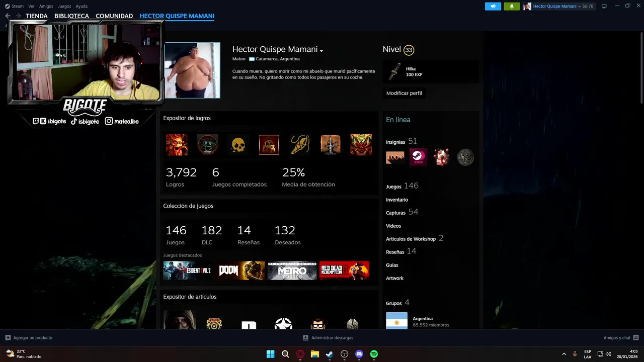Open the third pink character badge
Image resolution: width=644 pixels, height=362 pixels.
[x=442, y=157]
